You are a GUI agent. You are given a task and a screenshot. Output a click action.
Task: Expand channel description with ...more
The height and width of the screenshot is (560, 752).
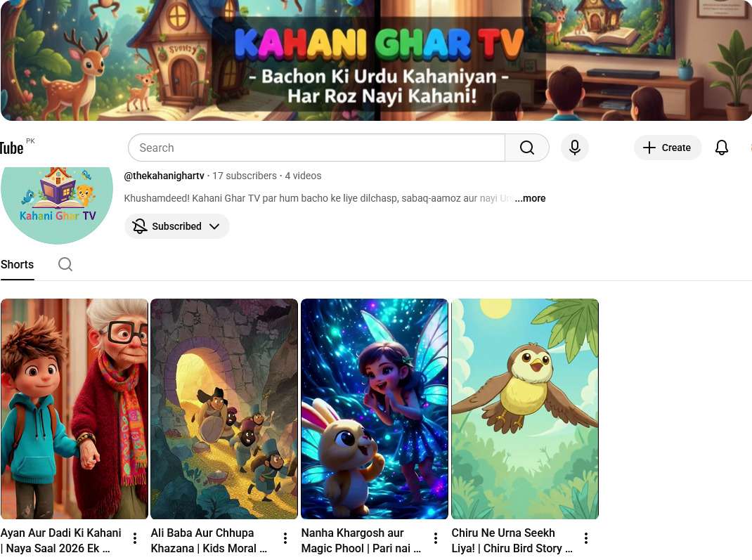click(x=530, y=198)
